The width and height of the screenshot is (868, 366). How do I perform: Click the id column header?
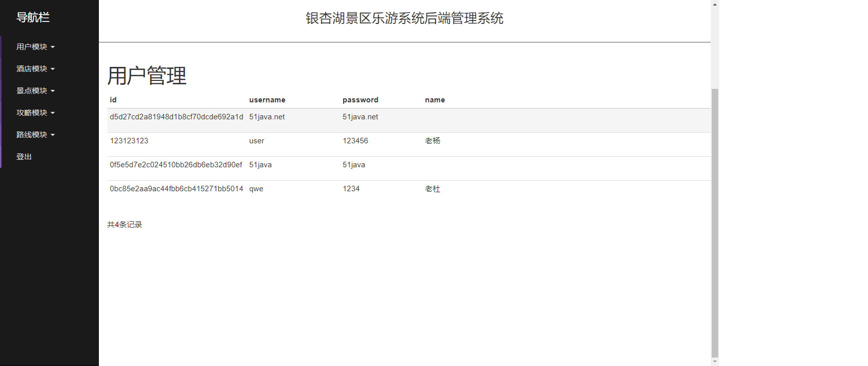(113, 100)
